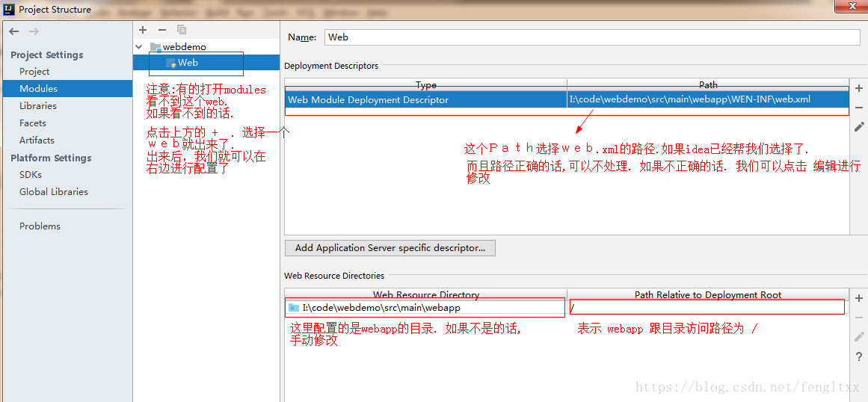Viewport: 868px width, 402px height.
Task: Open Global Libraries settings
Action: [54, 191]
